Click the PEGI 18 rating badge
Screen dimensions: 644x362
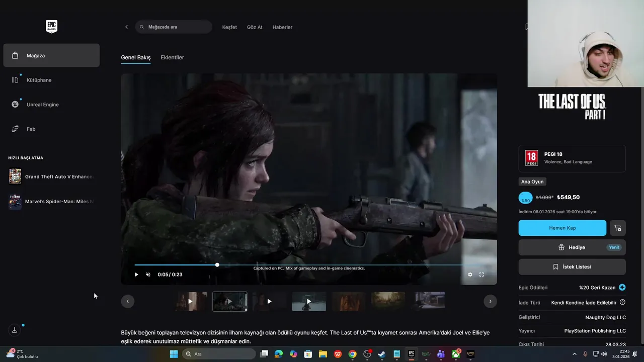[x=531, y=158]
